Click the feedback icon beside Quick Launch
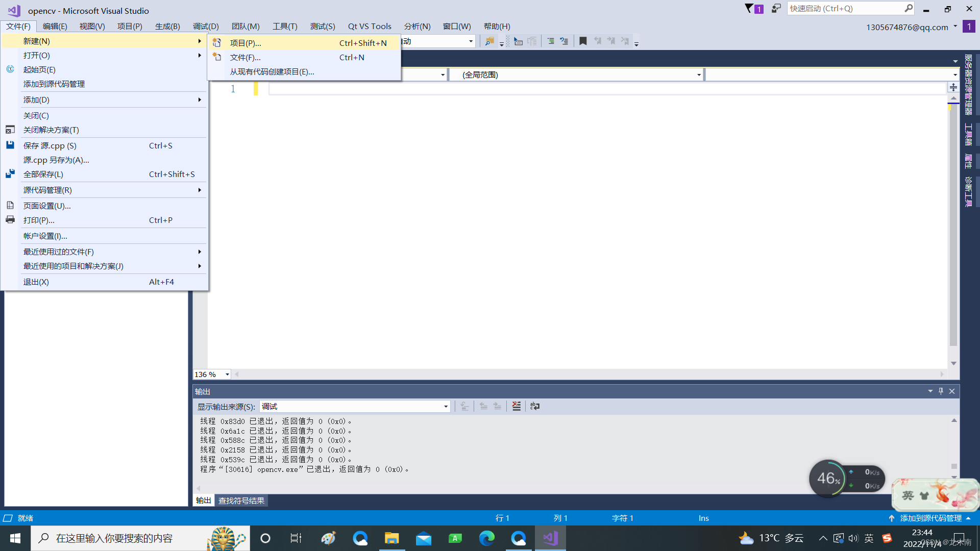The height and width of the screenshot is (551, 980). [x=776, y=9]
